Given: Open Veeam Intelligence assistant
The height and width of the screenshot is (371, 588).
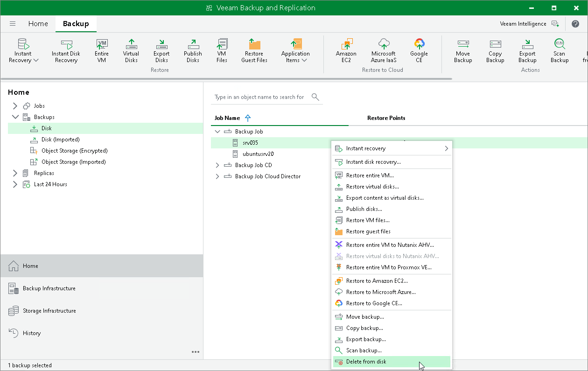Looking at the screenshot, I should 529,24.
